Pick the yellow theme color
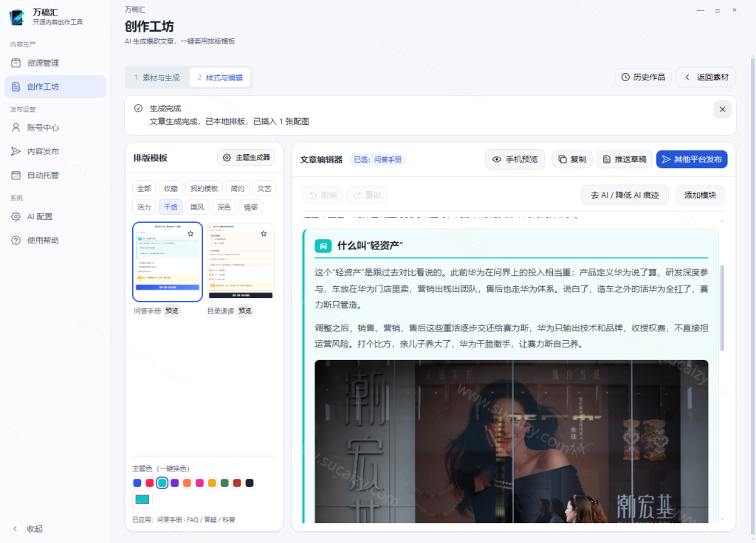The width and height of the screenshot is (756, 543). click(x=212, y=483)
